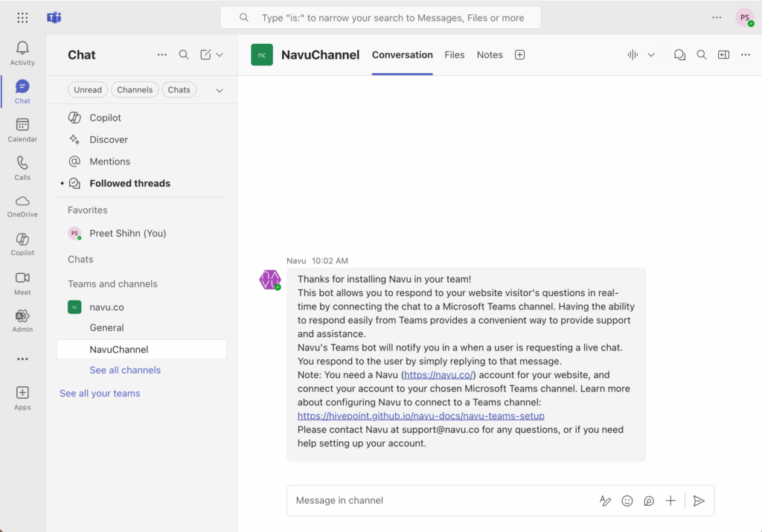Screen dimensions: 762x532
Task: Click the send message arrow
Action: point(698,501)
